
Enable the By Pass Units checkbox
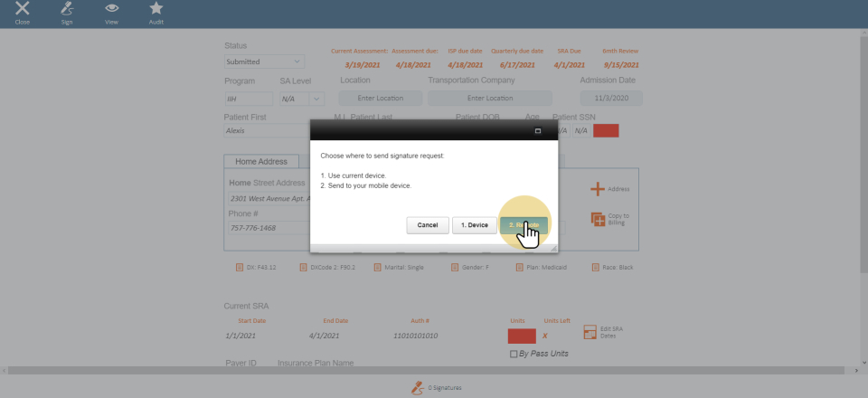514,354
